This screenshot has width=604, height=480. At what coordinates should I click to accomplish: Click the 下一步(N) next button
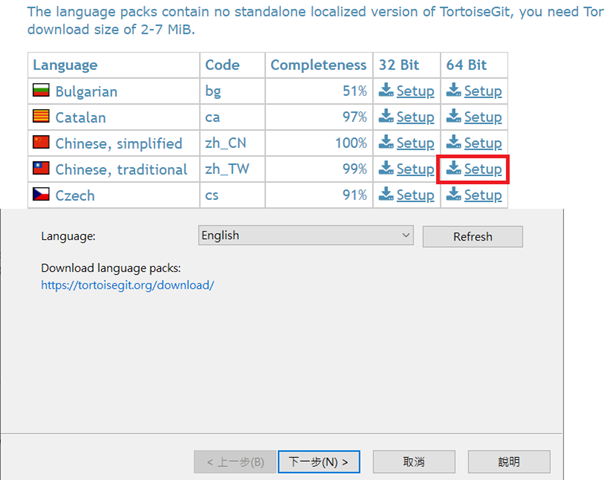point(319,462)
